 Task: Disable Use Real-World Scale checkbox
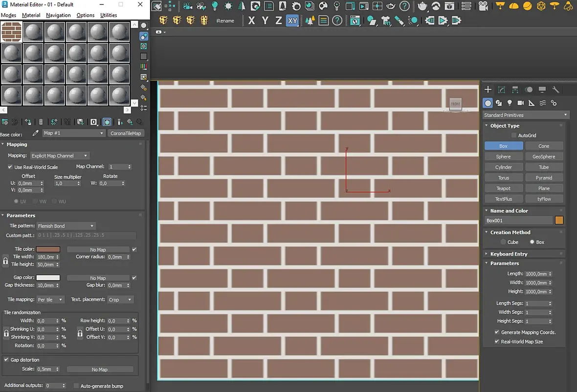coord(10,167)
